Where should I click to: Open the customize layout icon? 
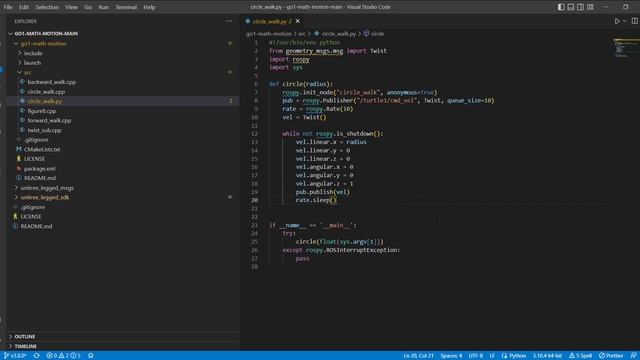click(x=590, y=7)
